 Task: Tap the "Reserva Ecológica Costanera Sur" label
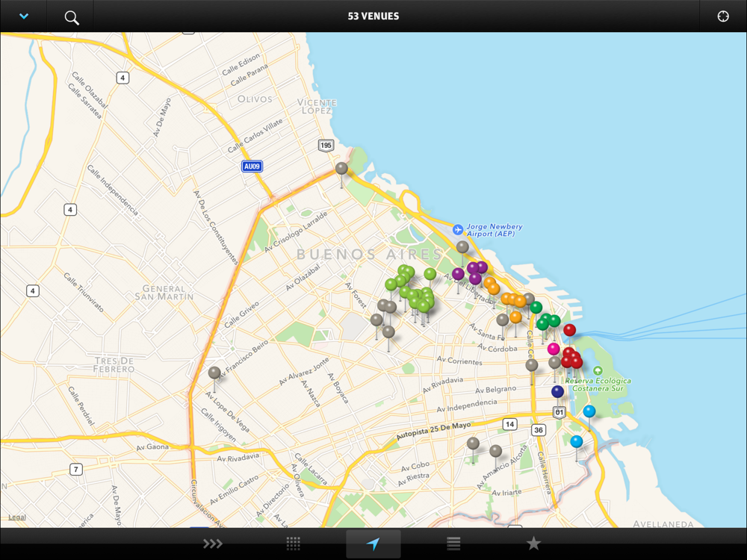pos(598,385)
